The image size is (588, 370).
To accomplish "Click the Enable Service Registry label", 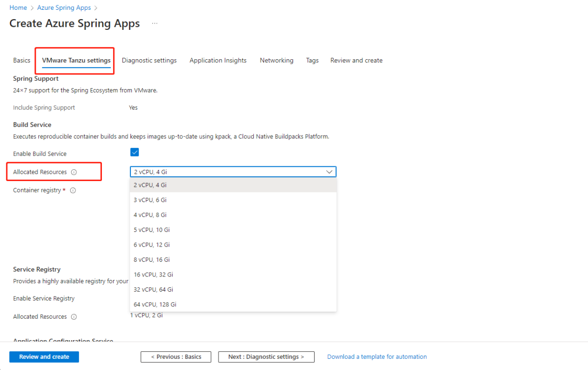I will [x=44, y=299].
